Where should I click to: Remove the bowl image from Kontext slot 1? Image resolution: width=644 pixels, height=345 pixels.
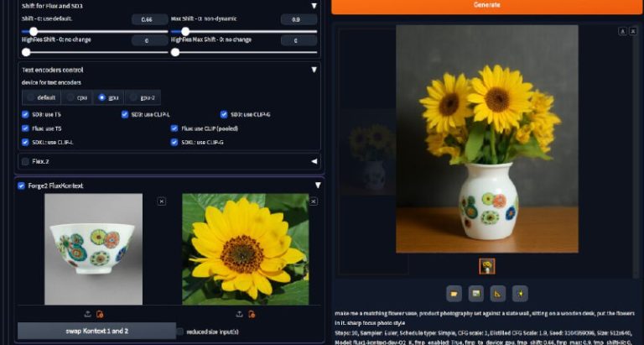(x=162, y=201)
